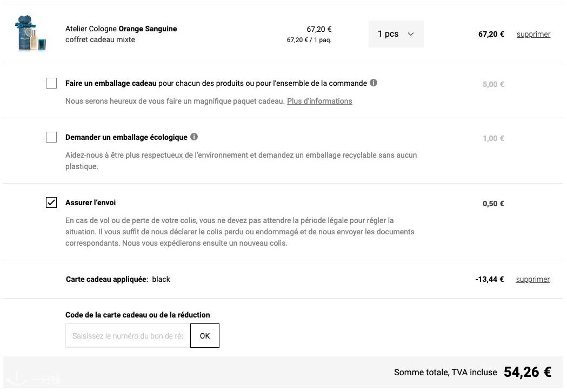
Task: Click the Atelier Cologne Orange Sanguine product name
Action: click(121, 29)
